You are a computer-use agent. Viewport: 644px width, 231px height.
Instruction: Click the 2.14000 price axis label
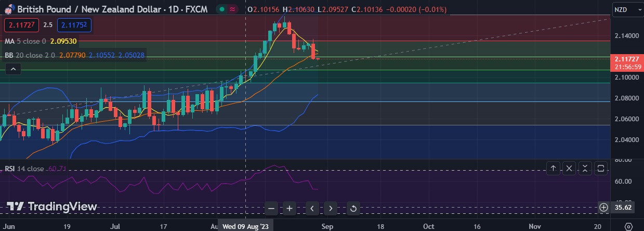coord(627,36)
